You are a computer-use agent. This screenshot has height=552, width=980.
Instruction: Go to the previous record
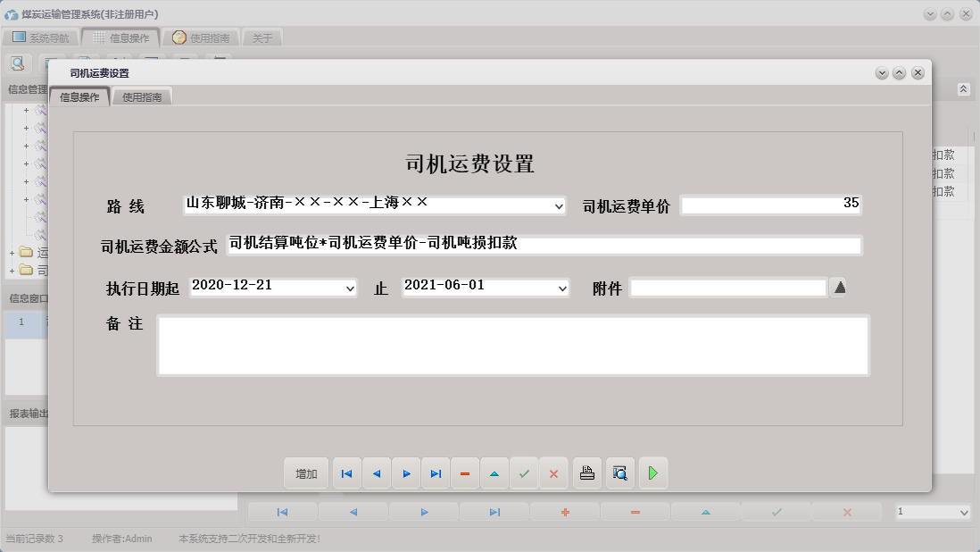(377, 473)
